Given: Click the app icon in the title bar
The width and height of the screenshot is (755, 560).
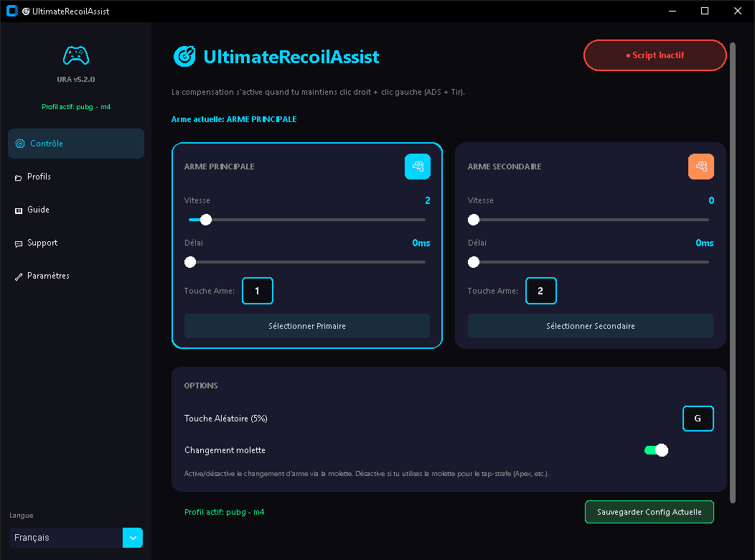Looking at the screenshot, I should (12, 11).
